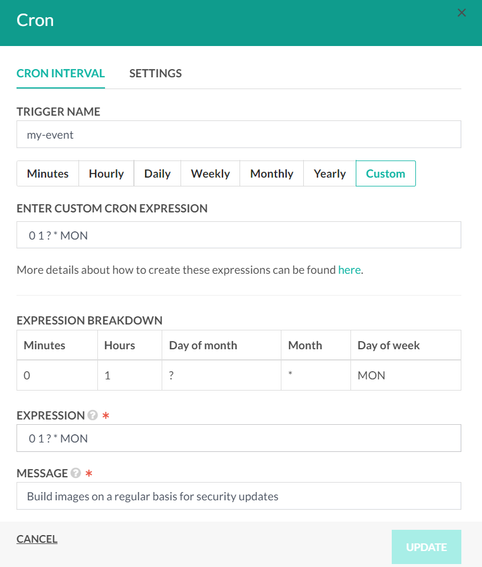Close the Cron dialog with X
This screenshot has width=482, height=567.
(x=461, y=13)
